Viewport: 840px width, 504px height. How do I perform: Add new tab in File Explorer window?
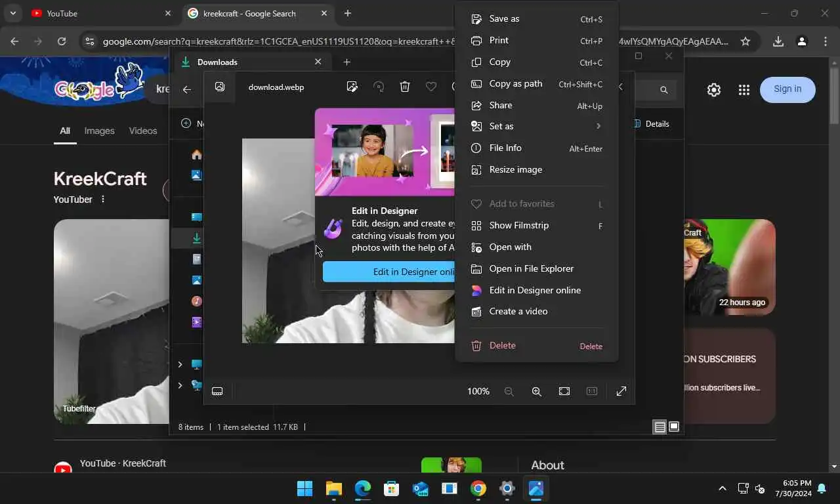tap(347, 62)
